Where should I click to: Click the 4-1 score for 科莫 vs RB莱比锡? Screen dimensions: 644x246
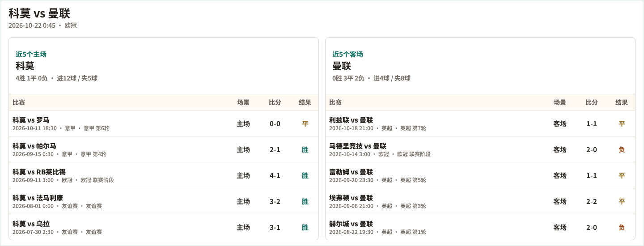[x=275, y=175]
